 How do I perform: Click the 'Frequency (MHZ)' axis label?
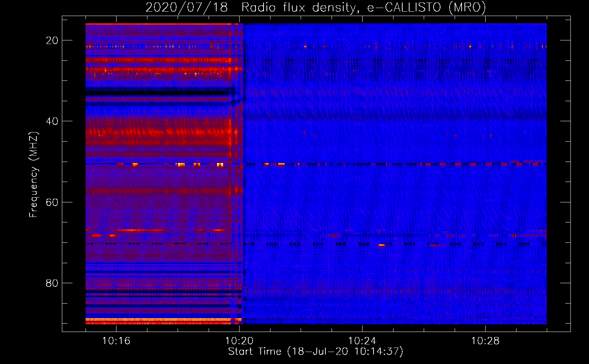33,174
